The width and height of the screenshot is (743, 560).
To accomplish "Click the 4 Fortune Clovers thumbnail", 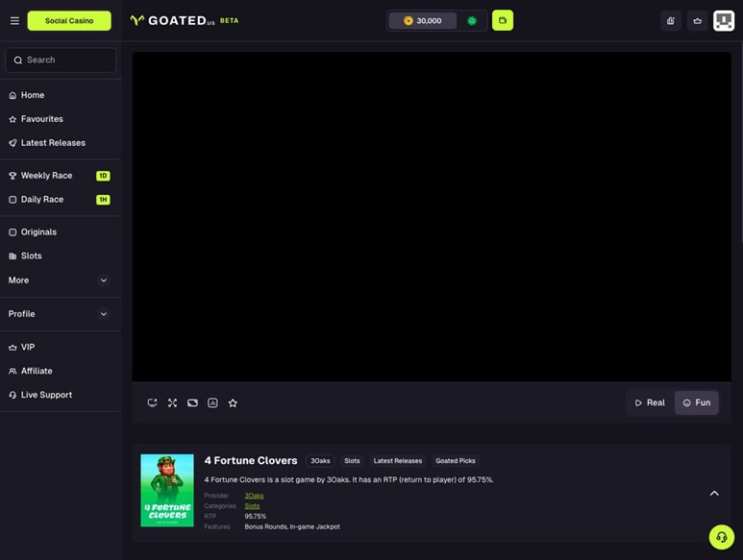I will pos(167,491).
